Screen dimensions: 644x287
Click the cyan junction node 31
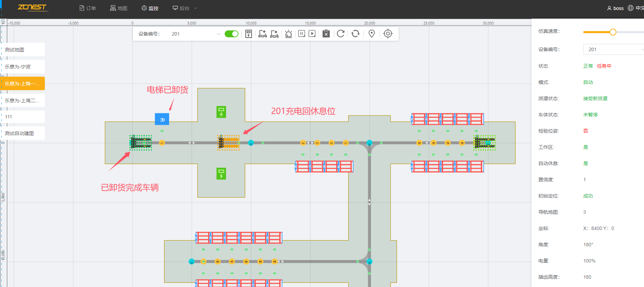click(192, 261)
